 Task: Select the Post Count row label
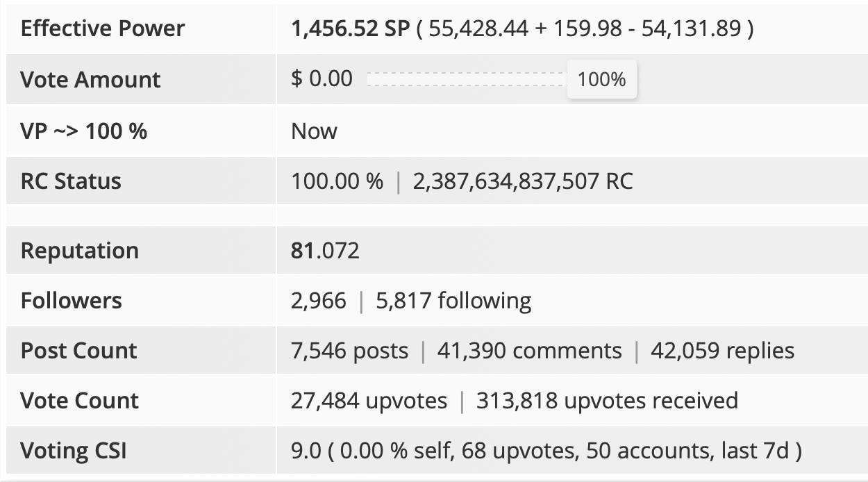click(x=78, y=350)
